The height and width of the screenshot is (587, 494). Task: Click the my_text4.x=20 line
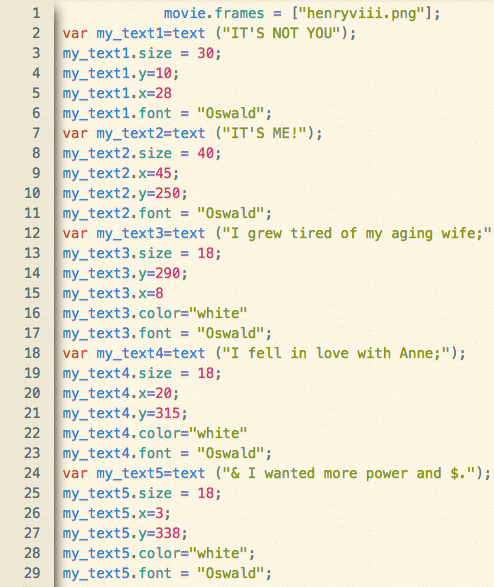point(121,394)
